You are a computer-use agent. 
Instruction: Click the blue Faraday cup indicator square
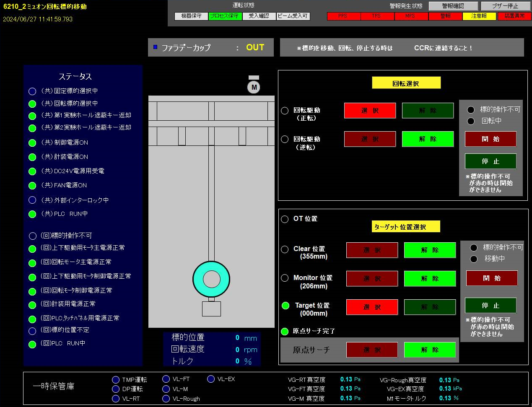click(156, 47)
